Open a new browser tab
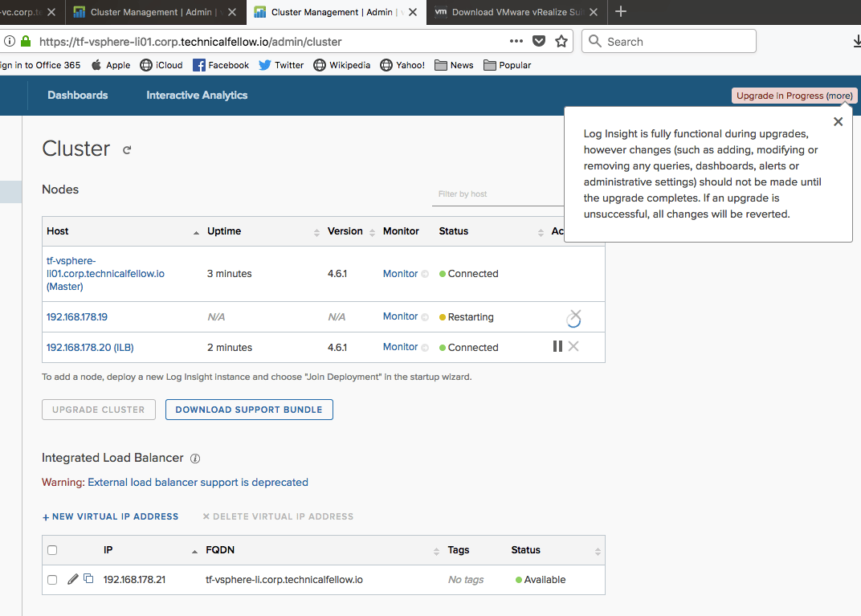Screen dimensions: 861x616 click(x=621, y=11)
